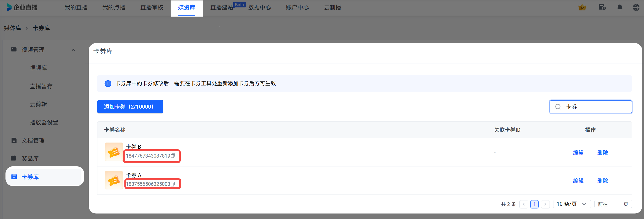Click ID 1847767343087819
Image resolution: width=644 pixels, height=219 pixels.
[x=148, y=156]
